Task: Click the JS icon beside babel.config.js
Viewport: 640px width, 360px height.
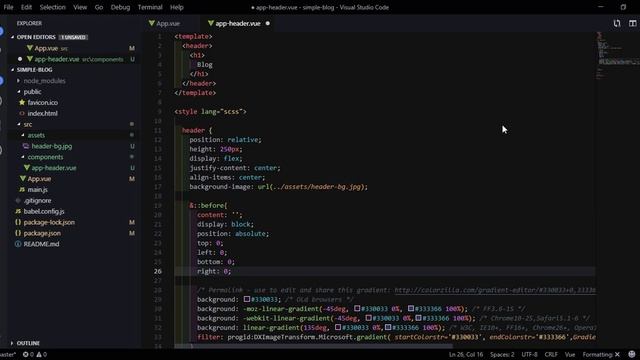Action: pos(18,211)
